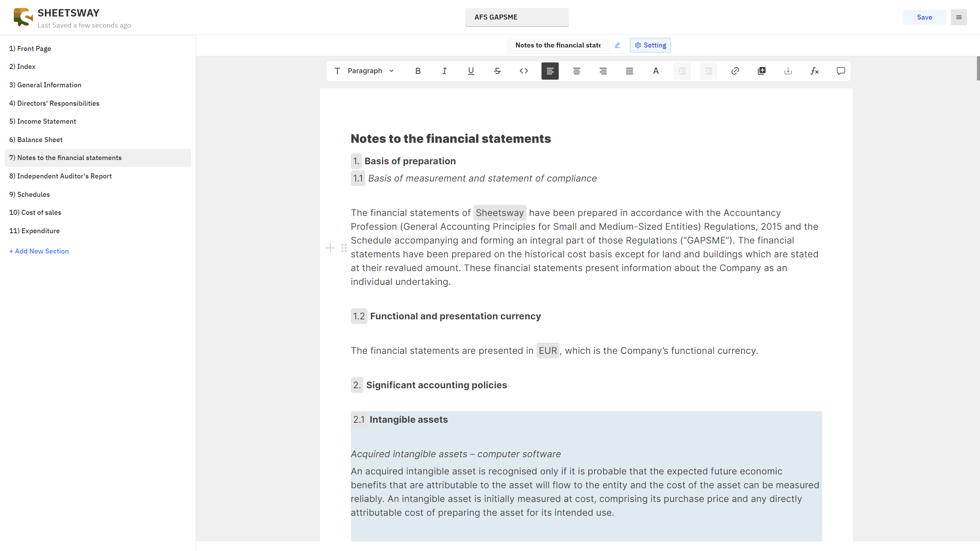980x551 pixels.
Task: Edit the section title input field
Action: tap(557, 45)
